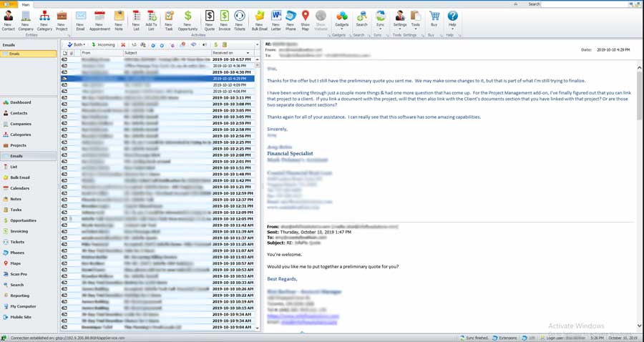Click email list scrollbar down arrow
Image resolution: width=644 pixels, height=342 pixels.
tap(258, 328)
